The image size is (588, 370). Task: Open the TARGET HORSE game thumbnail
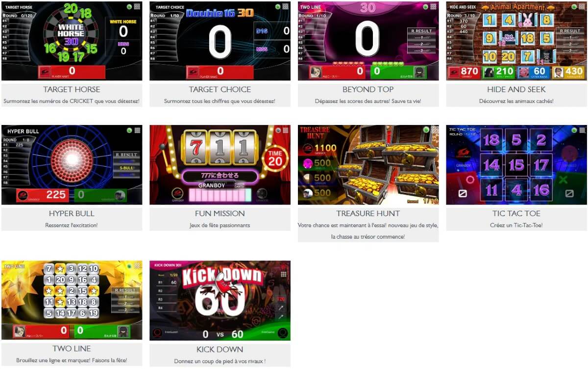click(x=72, y=41)
